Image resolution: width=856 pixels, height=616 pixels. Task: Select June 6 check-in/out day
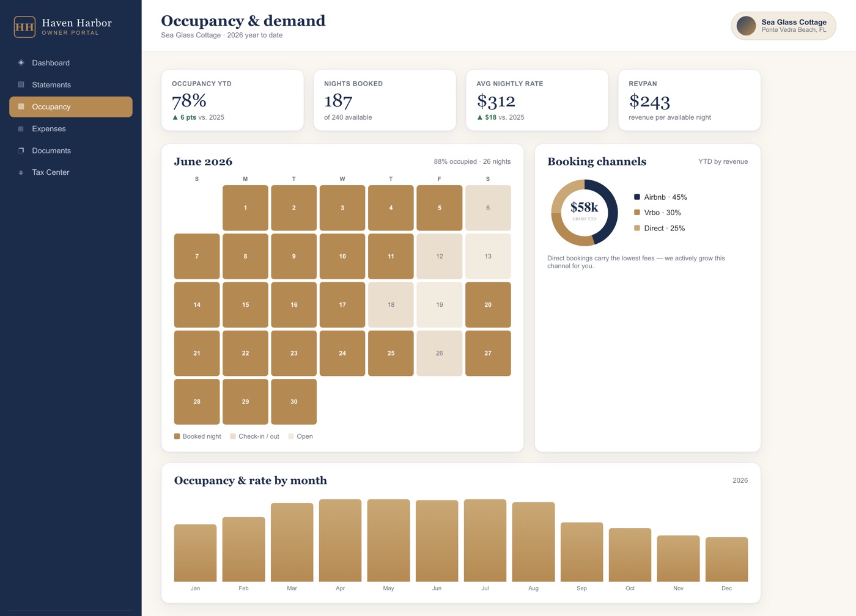pyautogui.click(x=488, y=208)
